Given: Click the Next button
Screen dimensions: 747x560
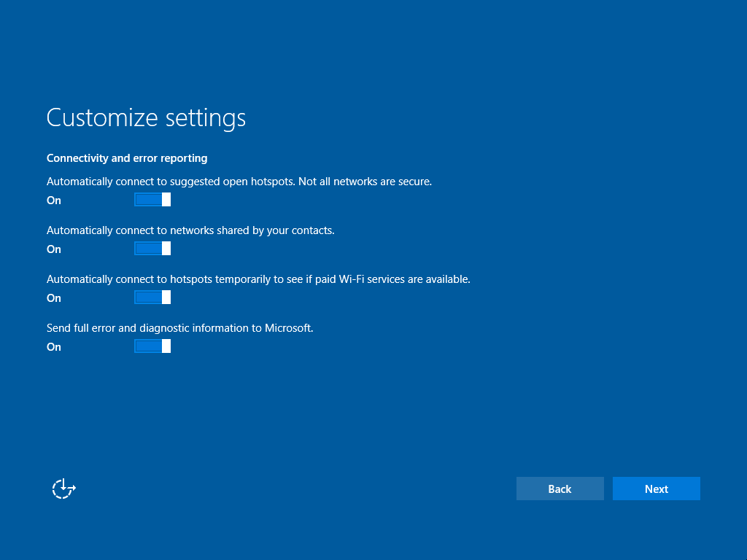Looking at the screenshot, I should (656, 489).
